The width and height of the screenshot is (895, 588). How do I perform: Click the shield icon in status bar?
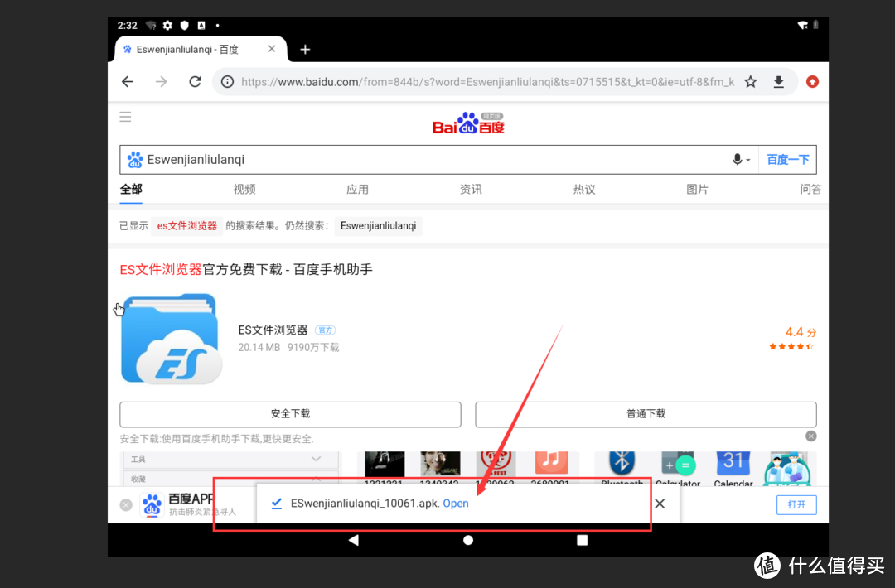(184, 25)
